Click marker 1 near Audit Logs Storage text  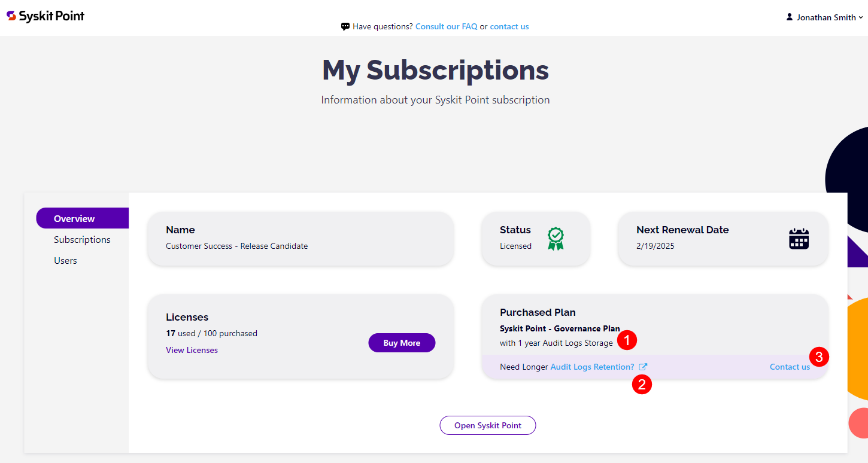tap(627, 340)
